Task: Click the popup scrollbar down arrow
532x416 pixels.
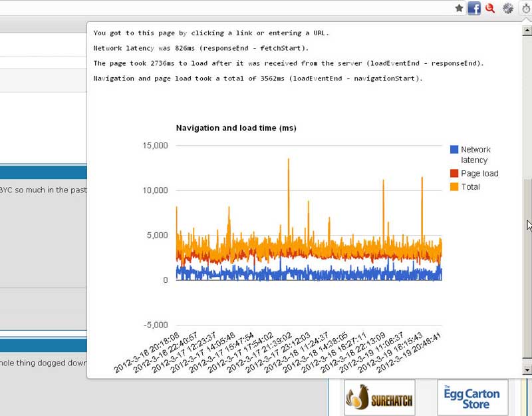Action: tap(527, 369)
